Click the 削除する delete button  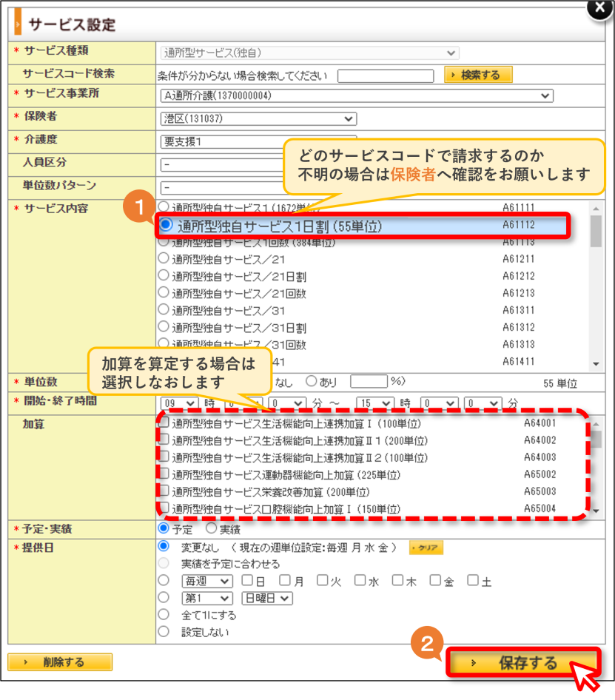[x=60, y=662]
